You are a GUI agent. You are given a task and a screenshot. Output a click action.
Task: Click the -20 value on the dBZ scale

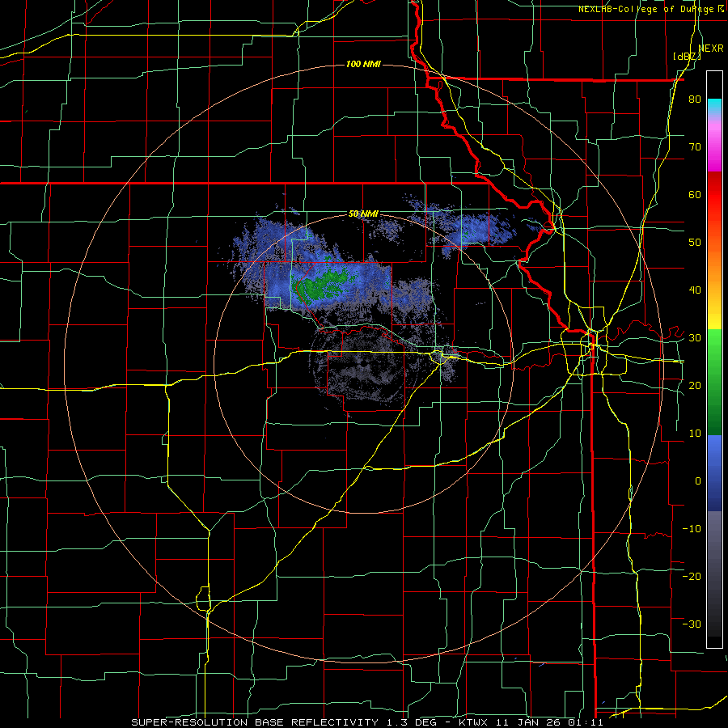tap(692, 577)
